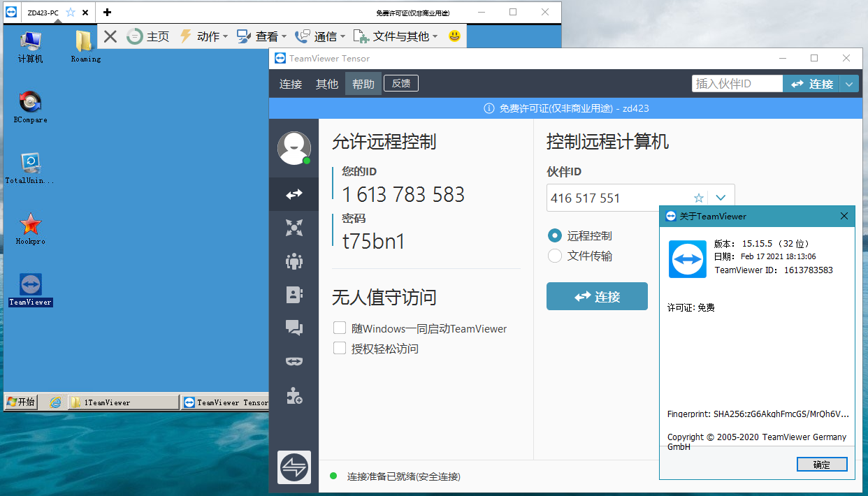
Task: Click the 连接 button in top bar
Action: [x=811, y=84]
